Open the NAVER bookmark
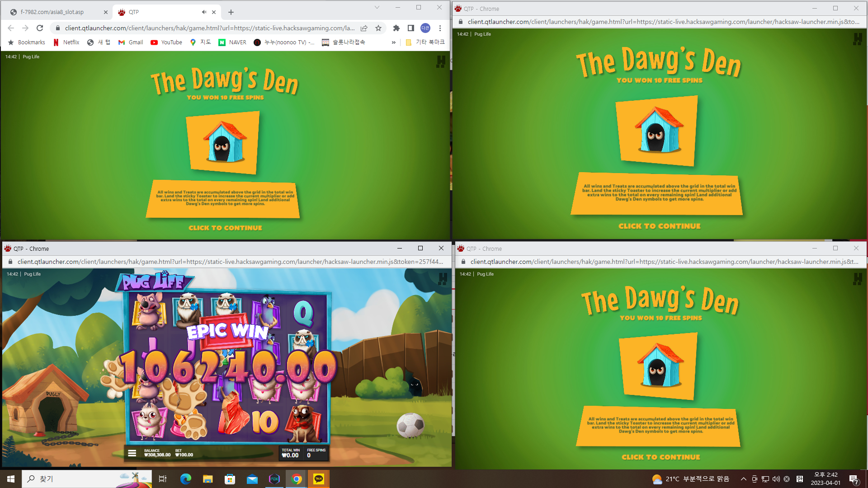 (x=232, y=42)
